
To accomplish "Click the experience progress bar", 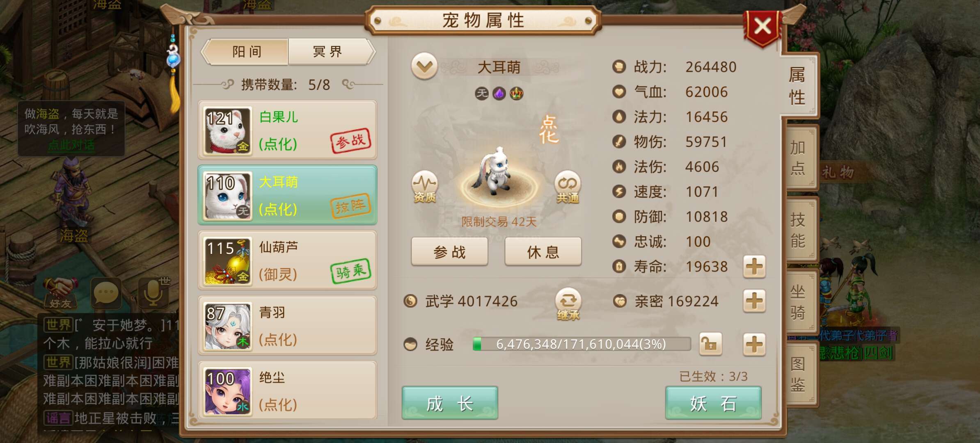I will coord(582,344).
